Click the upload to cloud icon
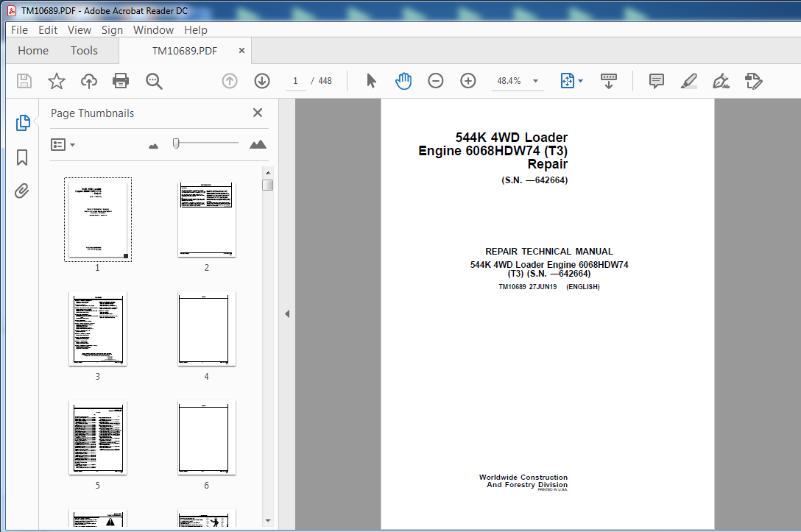The height and width of the screenshot is (532, 801). click(89, 81)
